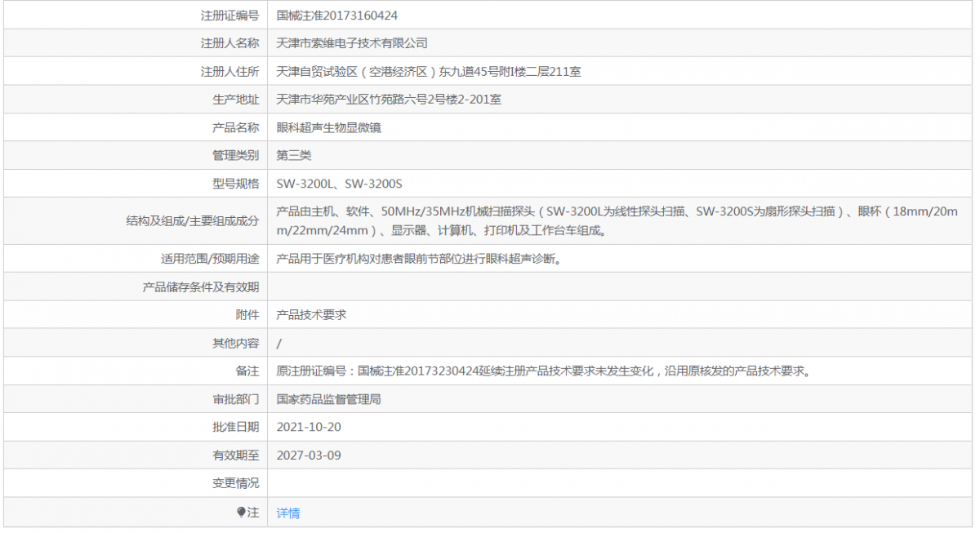
Task: Select product name 眼科超声生物显微镜
Action: coord(329,127)
